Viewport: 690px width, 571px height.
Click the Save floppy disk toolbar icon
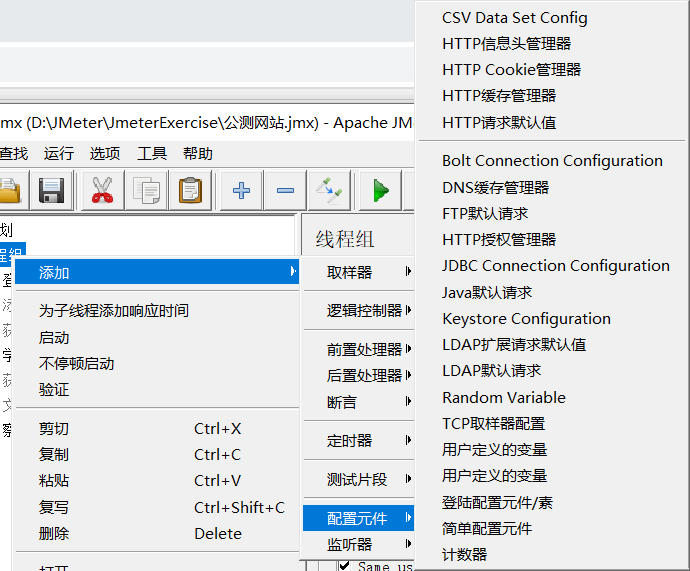pos(51,190)
